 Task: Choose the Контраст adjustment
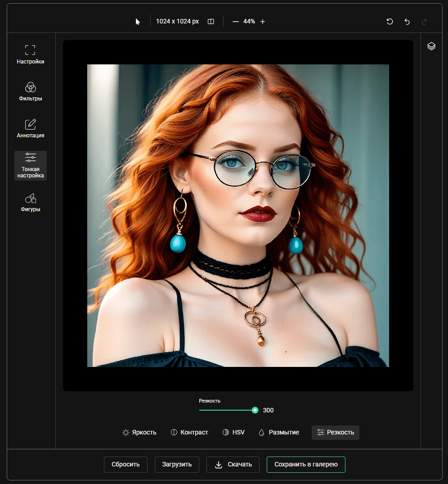190,433
